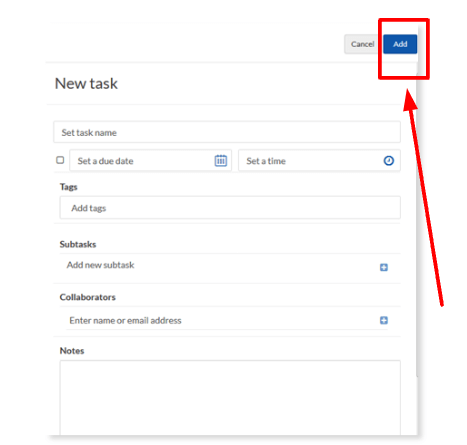Click the Cancel button
The image size is (467, 445).
coord(362,44)
